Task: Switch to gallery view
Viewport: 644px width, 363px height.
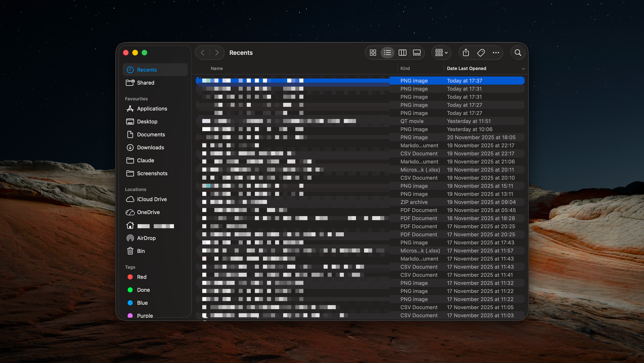Action: (x=417, y=53)
